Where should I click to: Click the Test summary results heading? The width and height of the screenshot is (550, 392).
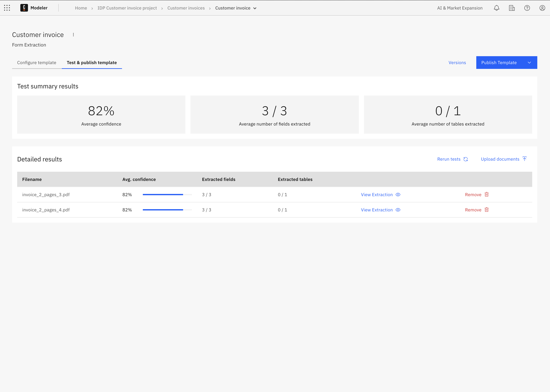point(48,86)
